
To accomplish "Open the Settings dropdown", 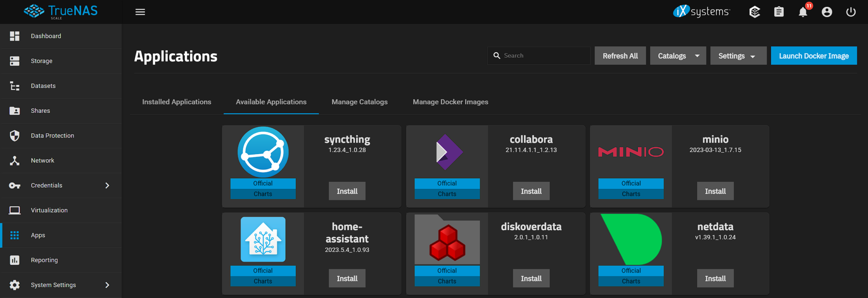I will 738,56.
